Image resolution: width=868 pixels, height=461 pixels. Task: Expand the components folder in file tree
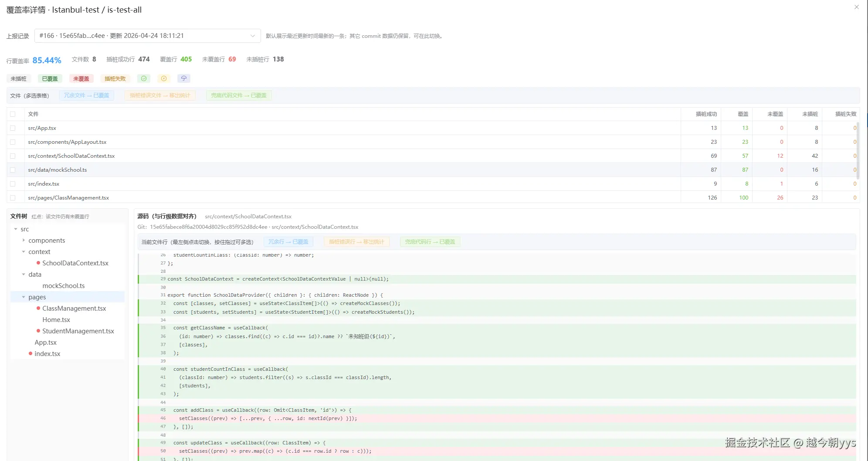point(24,241)
